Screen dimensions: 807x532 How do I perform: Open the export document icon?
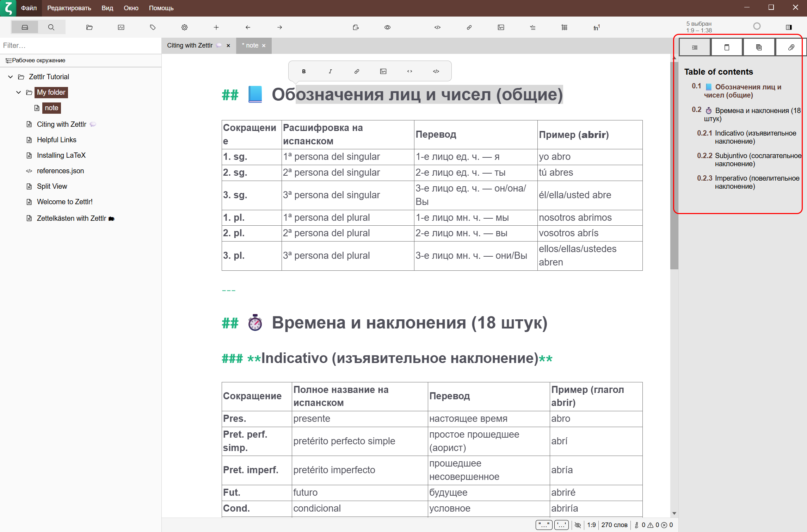[356, 27]
